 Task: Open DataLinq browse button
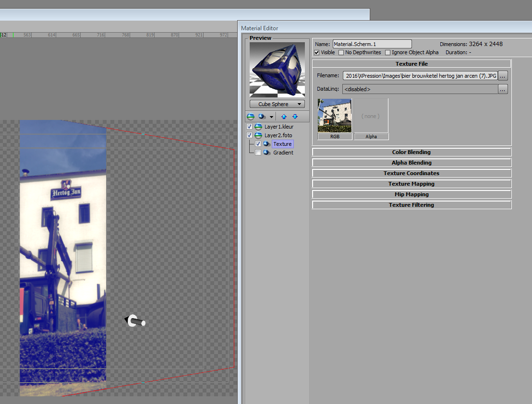(503, 89)
